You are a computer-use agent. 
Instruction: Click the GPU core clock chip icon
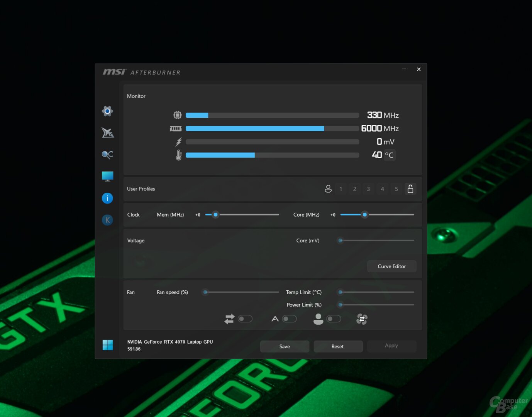(177, 115)
